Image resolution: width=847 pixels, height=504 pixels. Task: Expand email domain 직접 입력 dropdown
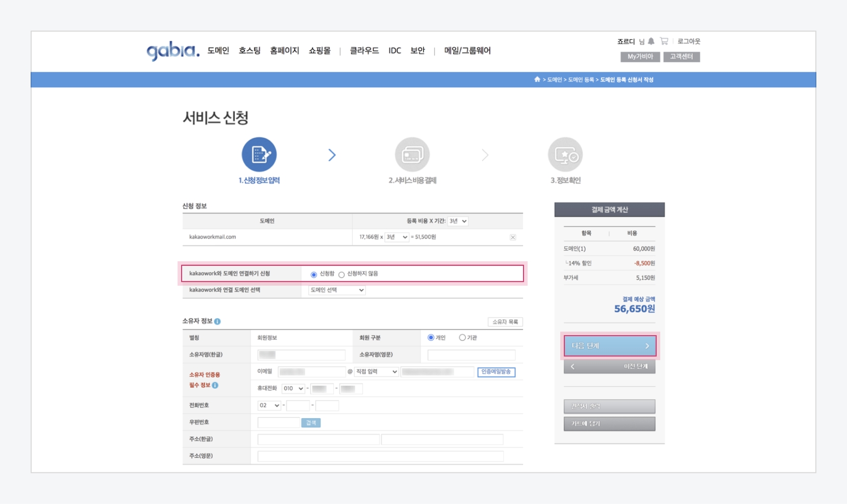coord(377,372)
